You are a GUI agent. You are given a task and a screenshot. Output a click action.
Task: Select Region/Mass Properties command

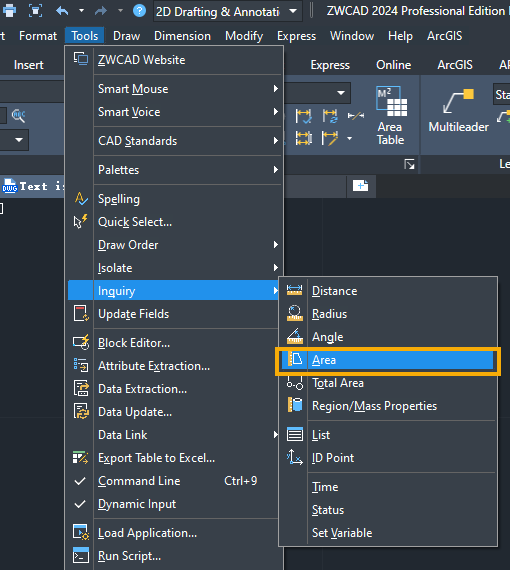(388, 406)
